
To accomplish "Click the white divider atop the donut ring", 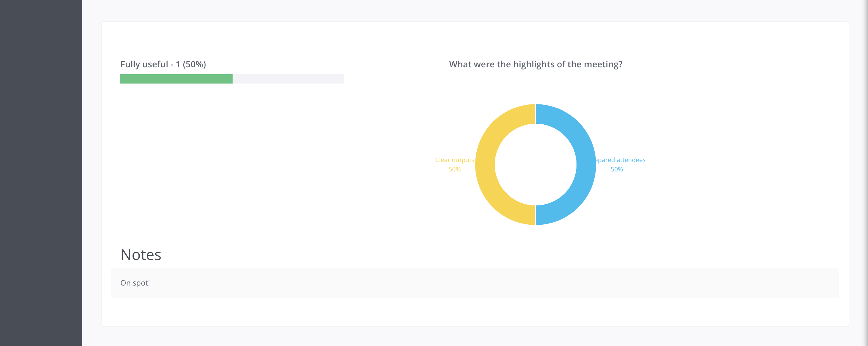I will click(x=535, y=114).
